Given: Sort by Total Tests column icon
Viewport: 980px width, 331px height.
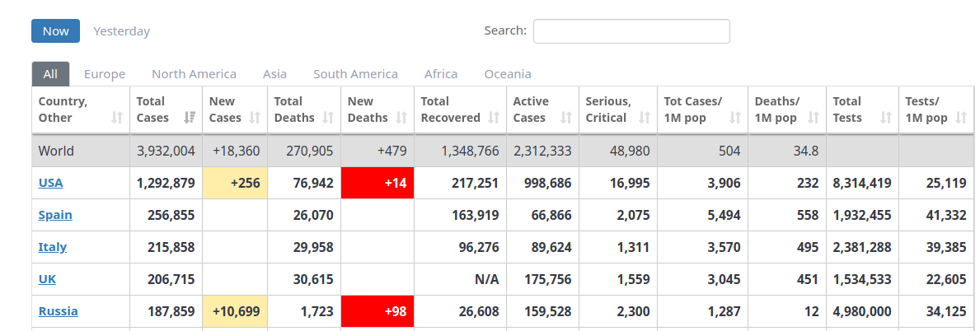Looking at the screenshot, I should (886, 118).
